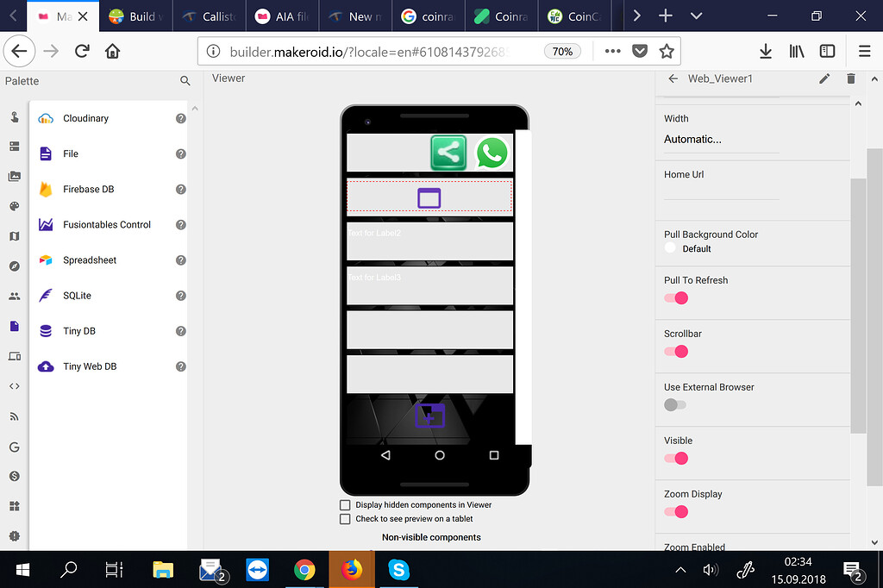Open Extensions palette category icon

click(x=15, y=506)
